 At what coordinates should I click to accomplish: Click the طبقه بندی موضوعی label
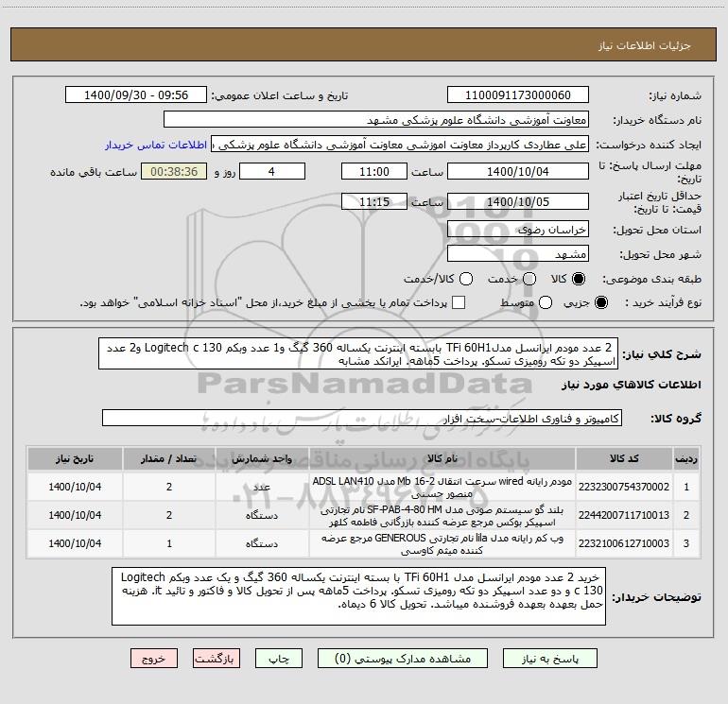click(651, 280)
